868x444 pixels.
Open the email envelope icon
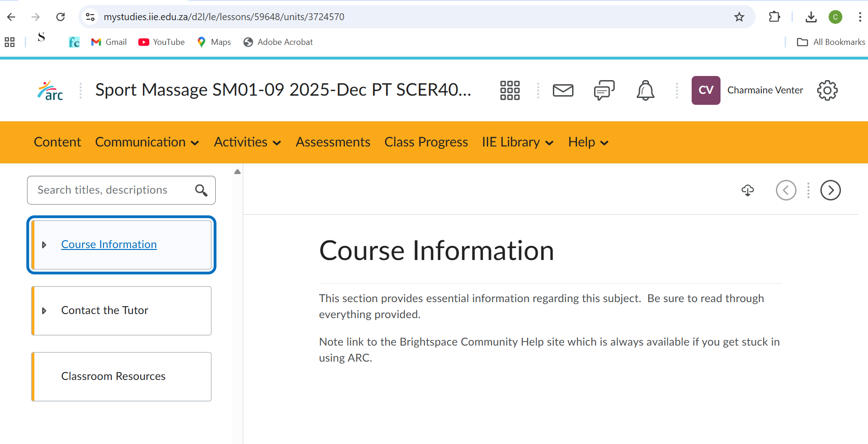[x=563, y=90]
